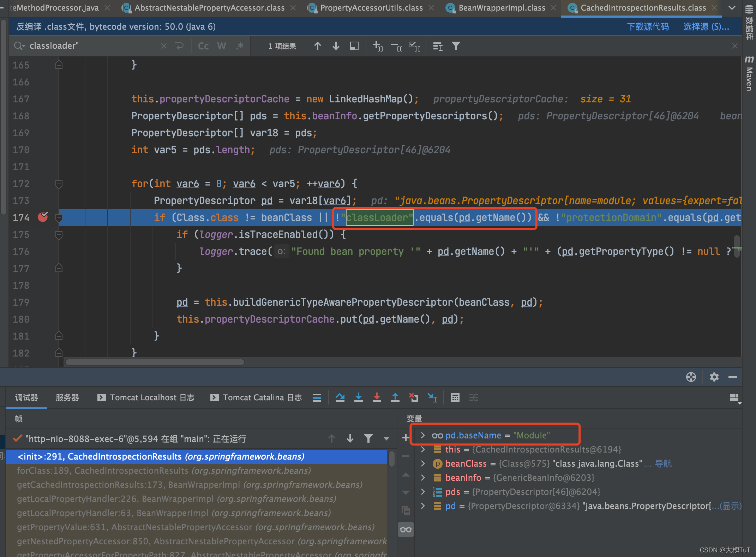Select all occurrences icon in search bar
The width and height of the screenshot is (756, 557).
414,46
